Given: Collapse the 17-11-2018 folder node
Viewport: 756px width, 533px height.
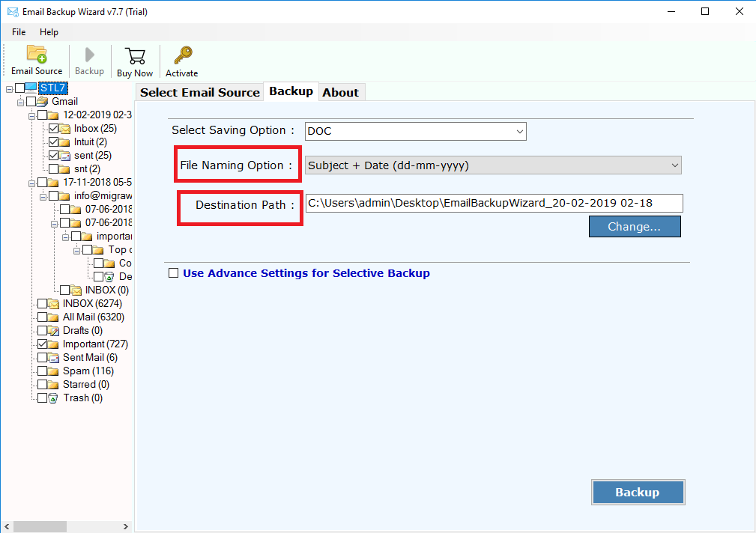Looking at the screenshot, I should click(x=31, y=183).
